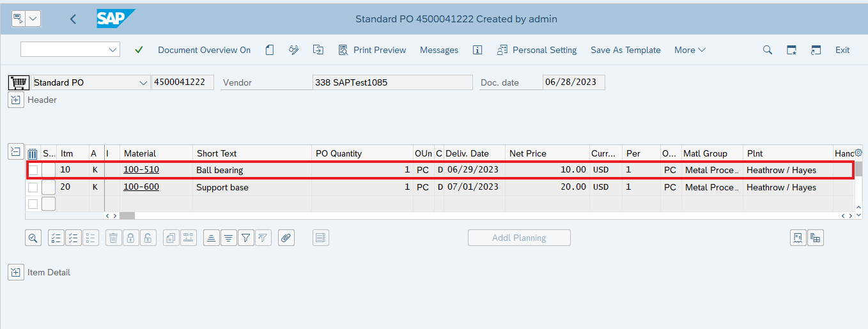Open item details magnifier icon below table

pos(33,238)
